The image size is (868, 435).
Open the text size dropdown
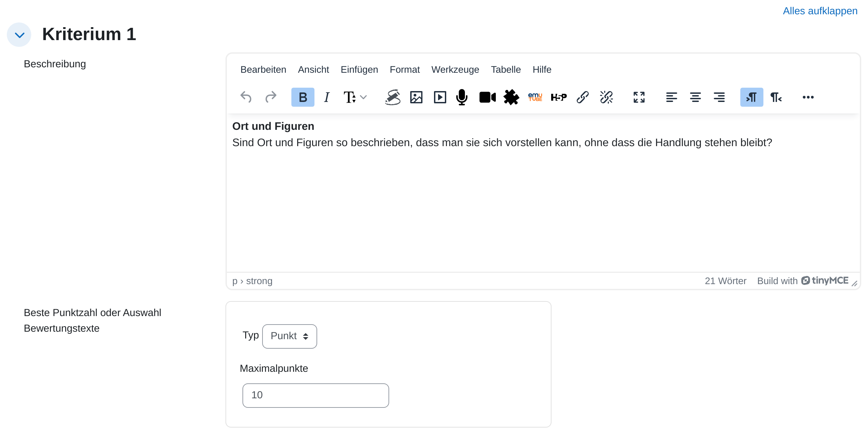coord(355,97)
